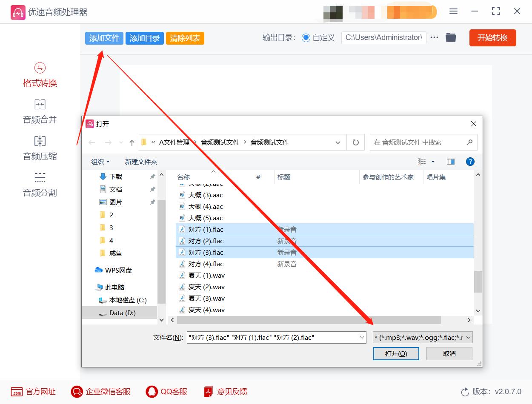Select the 格式转换 tool in the sidebar

pos(39,75)
